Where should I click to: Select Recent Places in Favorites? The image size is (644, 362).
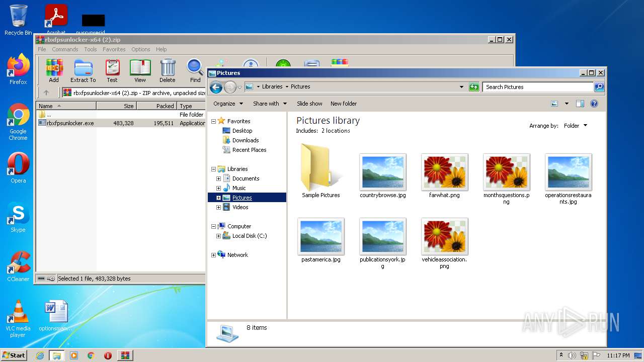[x=250, y=150]
